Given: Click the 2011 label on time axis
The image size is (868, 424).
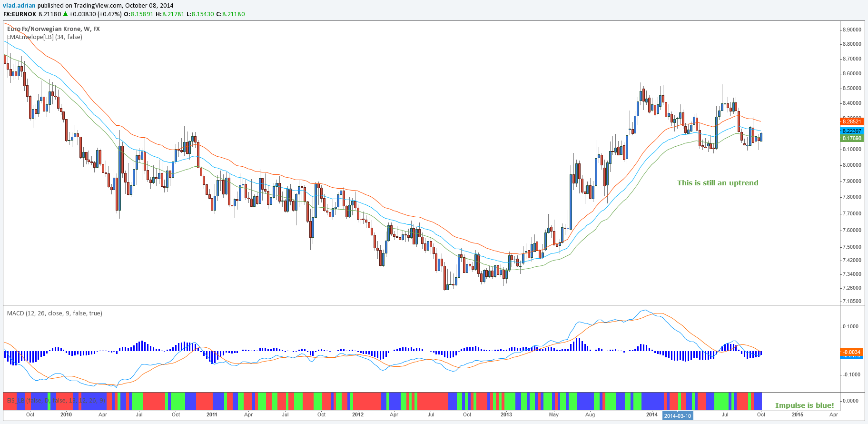Looking at the screenshot, I should tap(212, 414).
